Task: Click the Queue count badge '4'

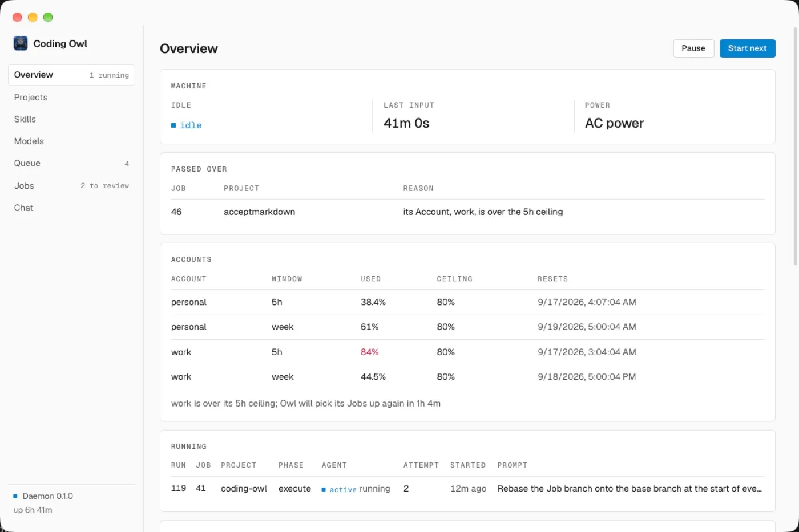Action: point(127,164)
